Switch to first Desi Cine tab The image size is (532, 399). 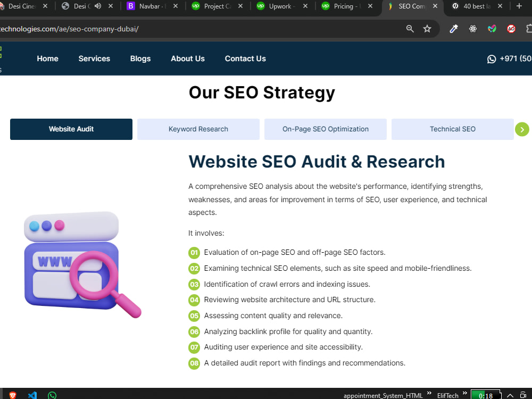click(22, 6)
